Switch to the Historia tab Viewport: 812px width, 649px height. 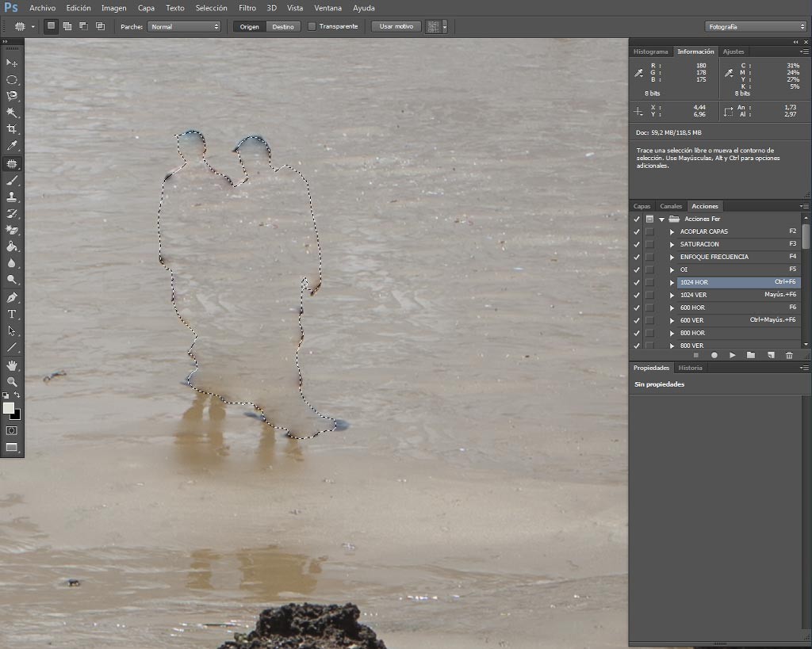pyautogui.click(x=691, y=368)
